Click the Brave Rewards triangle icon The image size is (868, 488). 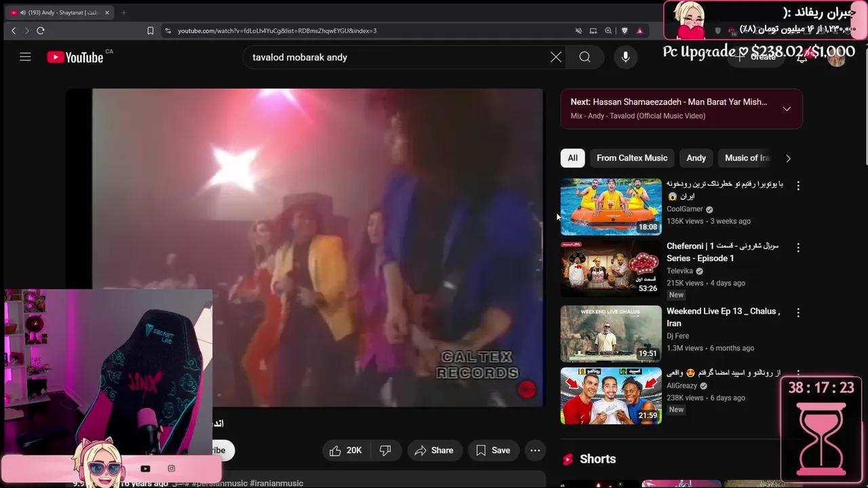tap(639, 30)
